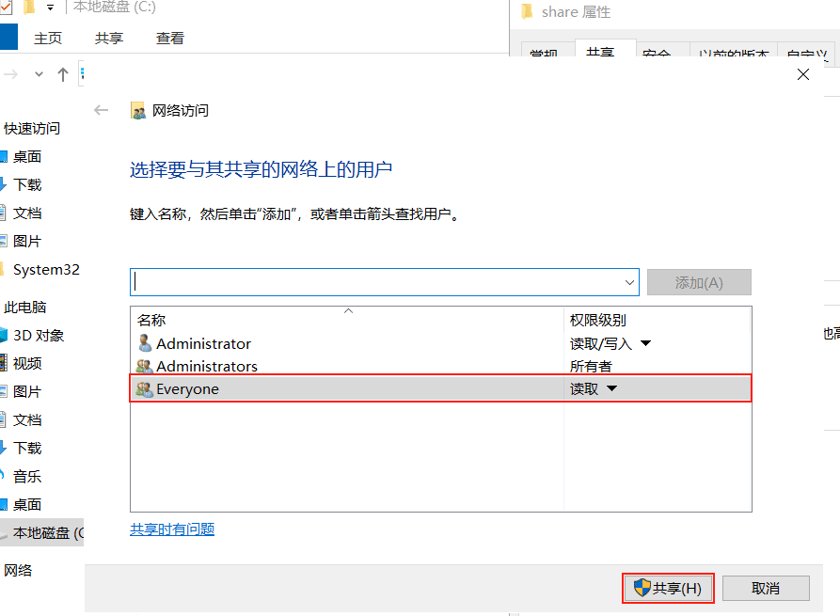Select 网络 in navigation pane
The width and height of the screenshot is (840, 616).
(x=18, y=571)
